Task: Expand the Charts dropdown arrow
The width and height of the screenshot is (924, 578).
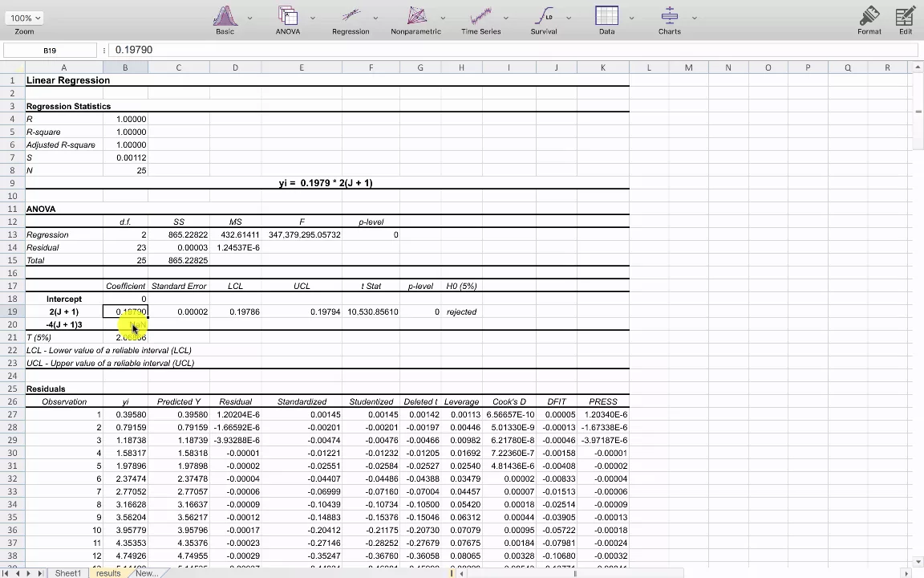Action: [694, 18]
